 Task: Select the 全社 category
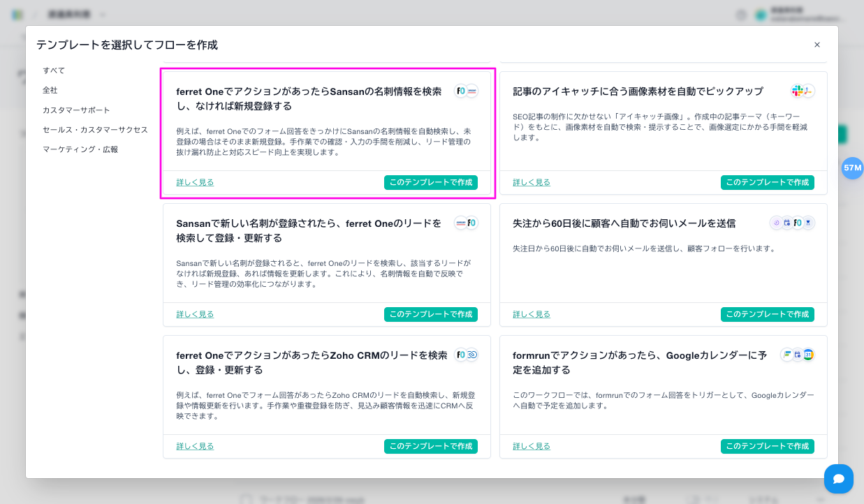pos(50,90)
